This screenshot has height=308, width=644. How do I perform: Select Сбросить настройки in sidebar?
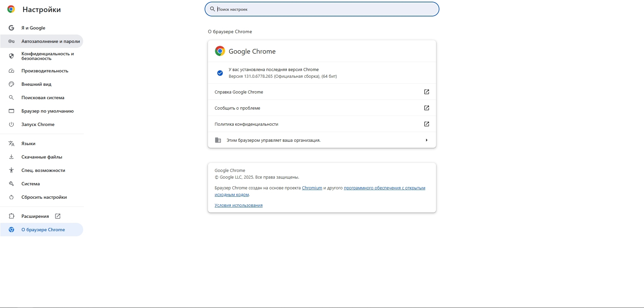coord(42,197)
